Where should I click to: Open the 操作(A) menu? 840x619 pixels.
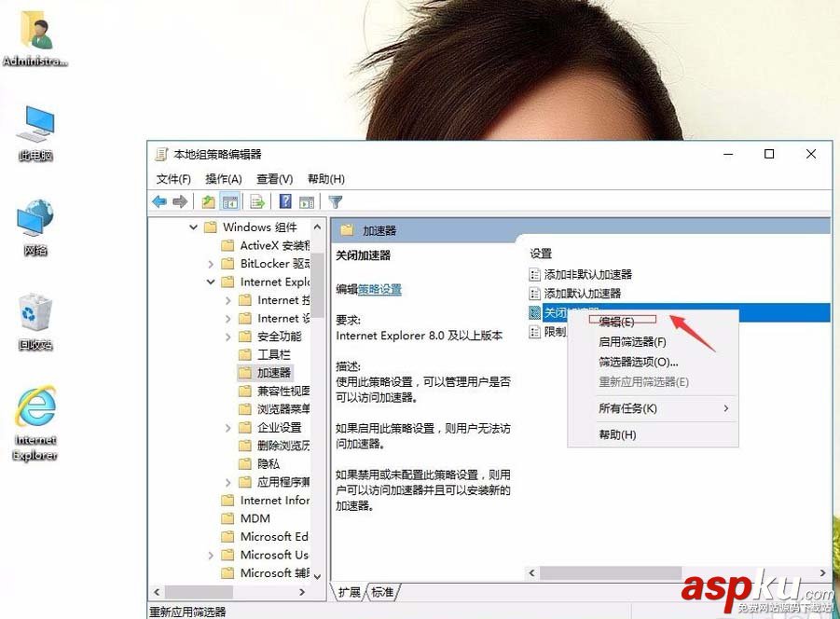(224, 179)
